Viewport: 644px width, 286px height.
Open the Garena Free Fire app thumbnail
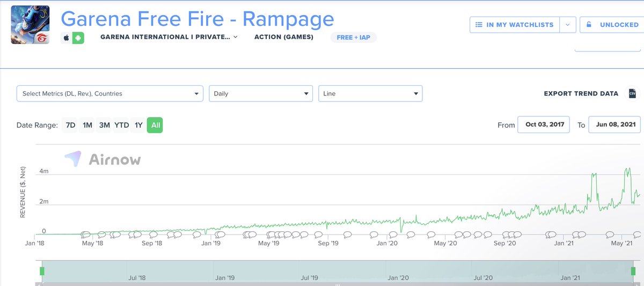click(30, 25)
